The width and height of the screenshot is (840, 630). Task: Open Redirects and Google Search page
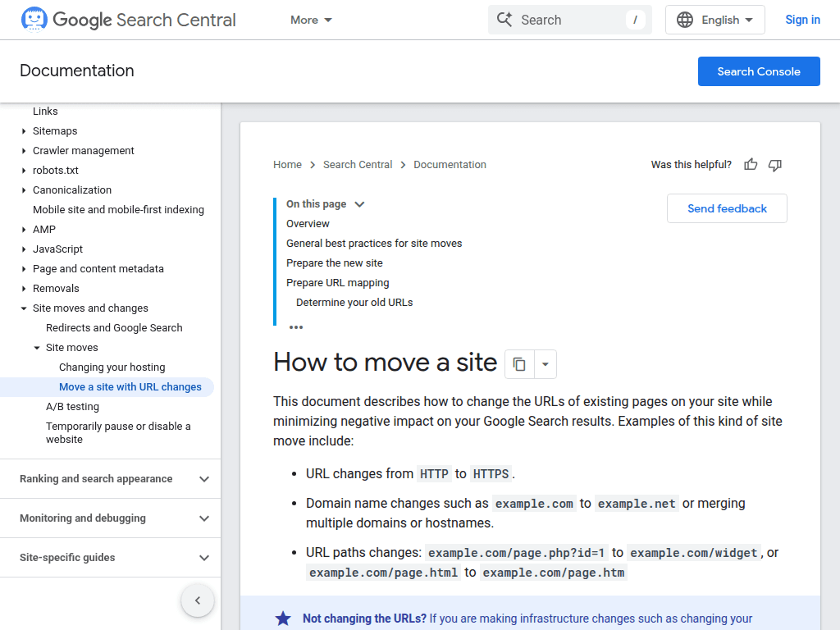114,328
